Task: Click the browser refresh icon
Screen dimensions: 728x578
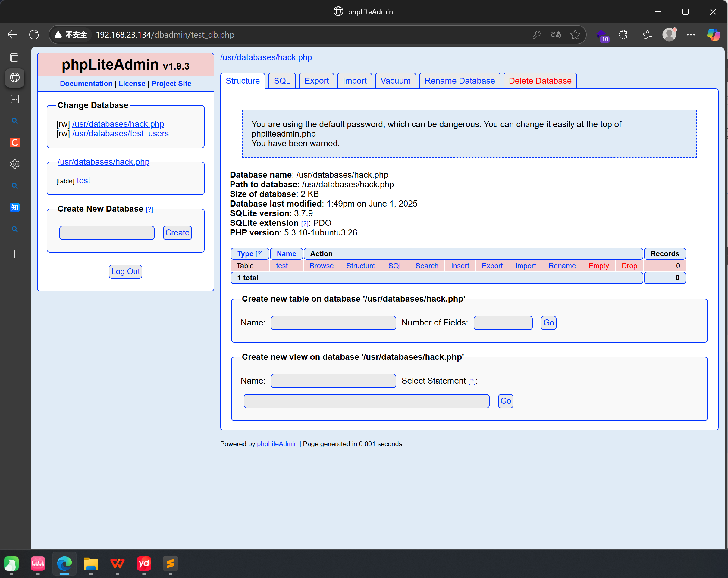Action: [34, 34]
